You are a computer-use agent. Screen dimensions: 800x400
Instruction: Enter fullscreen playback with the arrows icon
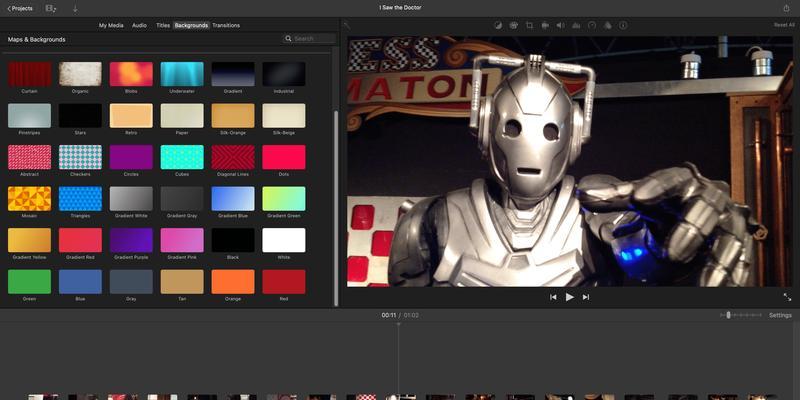tap(787, 297)
